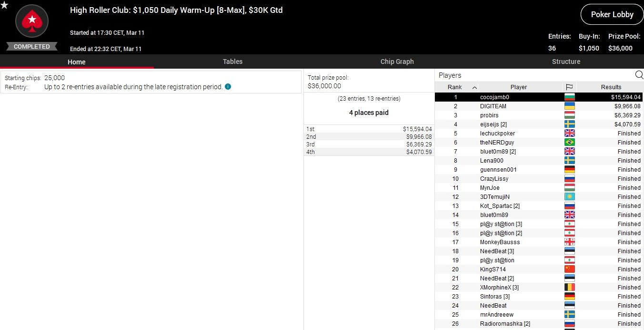Click the Kazakhstan flag beside 3DTemujiN
Image resolution: width=644 pixels, height=330 pixels.
[x=569, y=196]
